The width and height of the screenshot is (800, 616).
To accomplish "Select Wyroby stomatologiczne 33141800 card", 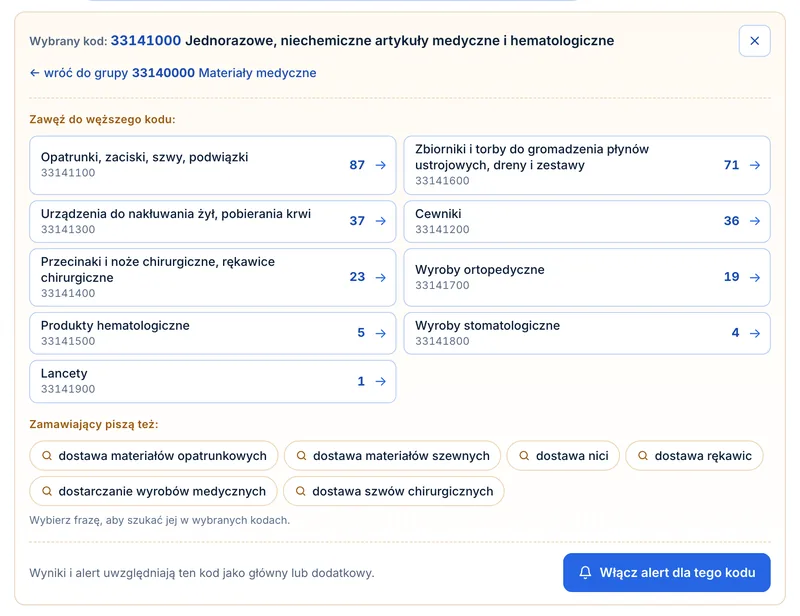I will coord(587,333).
